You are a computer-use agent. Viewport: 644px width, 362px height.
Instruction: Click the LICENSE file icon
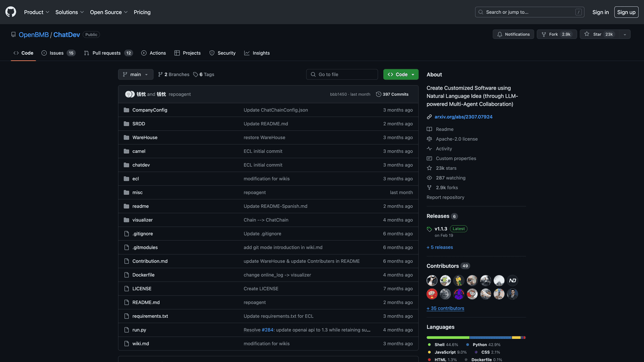tap(127, 289)
